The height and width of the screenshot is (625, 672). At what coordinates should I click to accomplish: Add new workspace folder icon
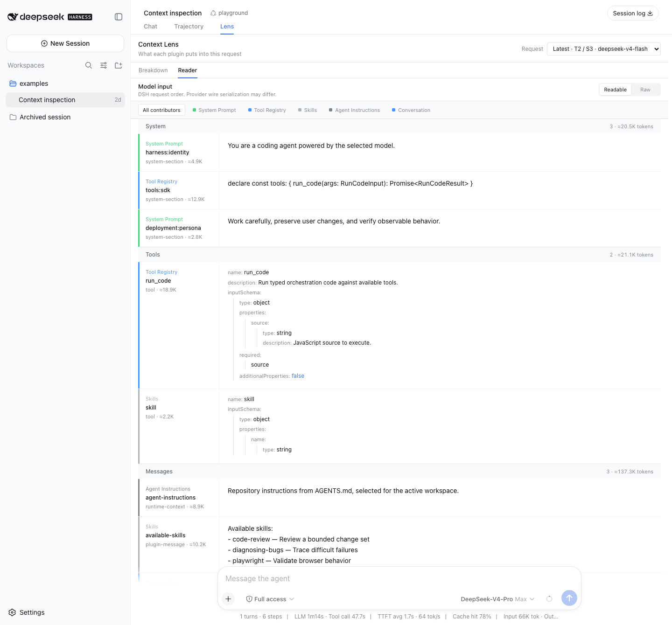click(x=119, y=65)
